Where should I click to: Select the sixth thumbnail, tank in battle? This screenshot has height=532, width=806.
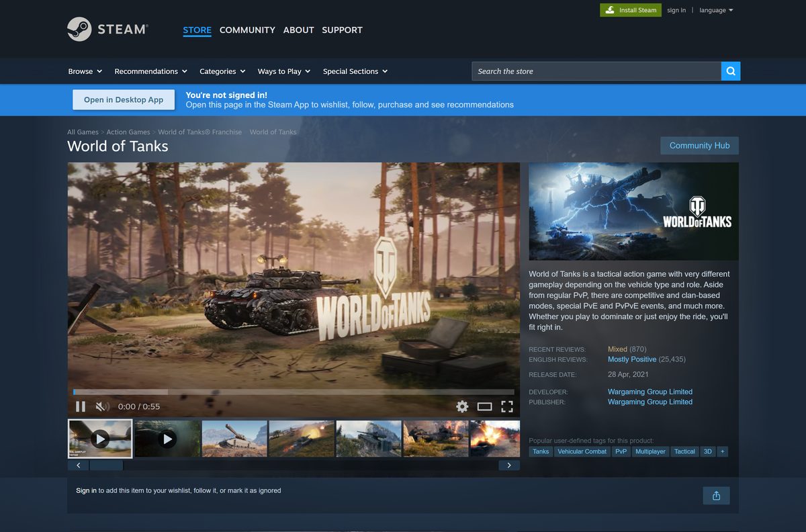tap(436, 439)
